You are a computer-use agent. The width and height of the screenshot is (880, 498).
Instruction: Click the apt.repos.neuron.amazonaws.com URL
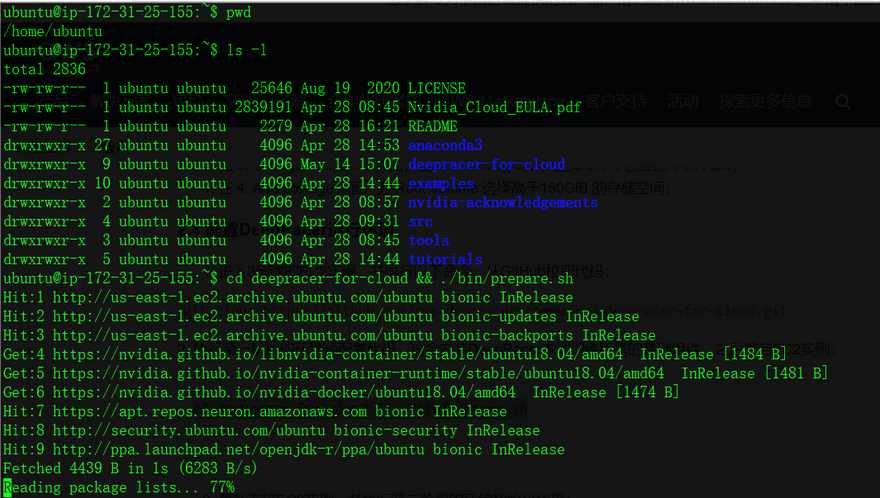click(x=211, y=412)
